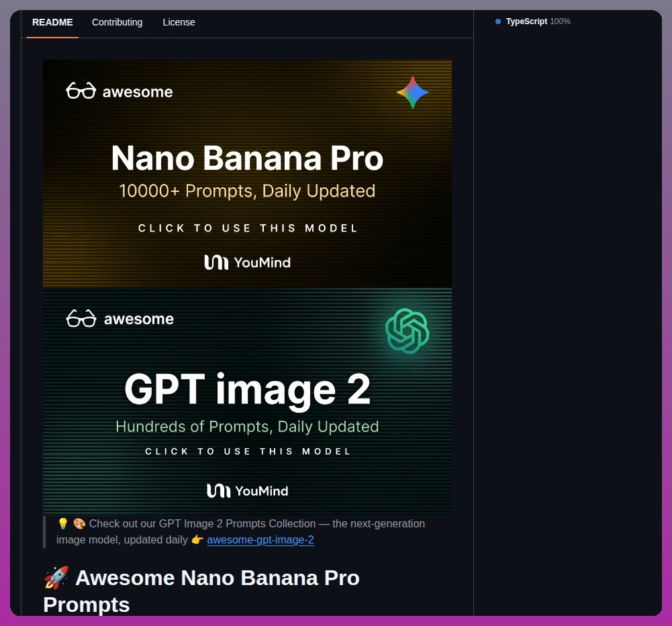
Task: Follow the awesome-gpt-image-2 link
Action: pos(260,540)
